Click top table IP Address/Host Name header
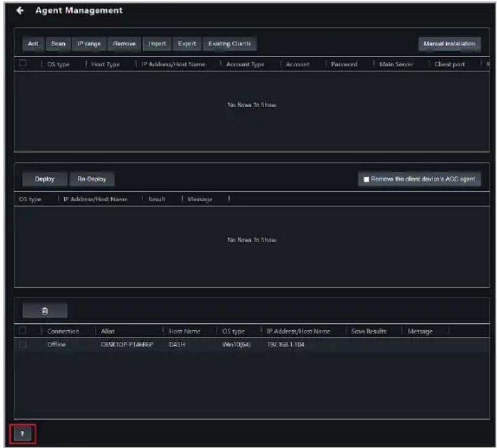 pos(173,64)
